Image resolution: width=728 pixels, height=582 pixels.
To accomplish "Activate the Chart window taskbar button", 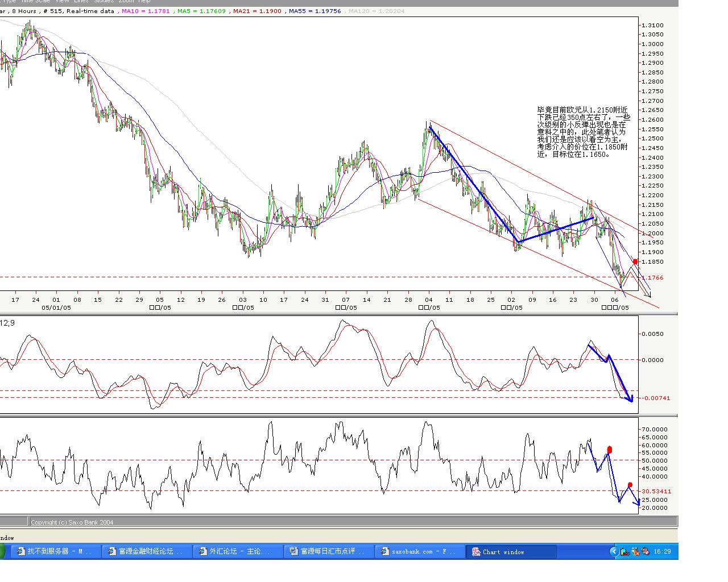I will coord(510,551).
